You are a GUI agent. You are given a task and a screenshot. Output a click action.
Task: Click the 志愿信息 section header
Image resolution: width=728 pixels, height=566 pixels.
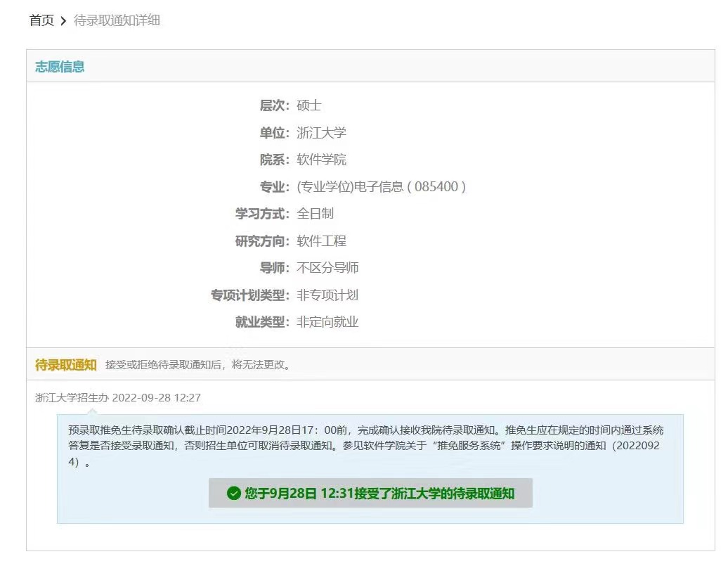click(60, 67)
